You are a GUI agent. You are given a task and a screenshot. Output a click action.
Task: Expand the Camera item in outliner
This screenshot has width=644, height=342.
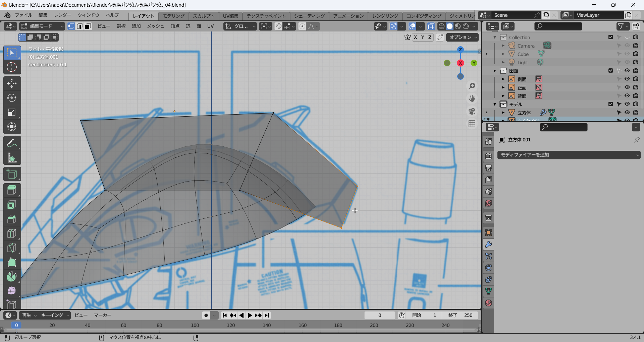pos(503,46)
